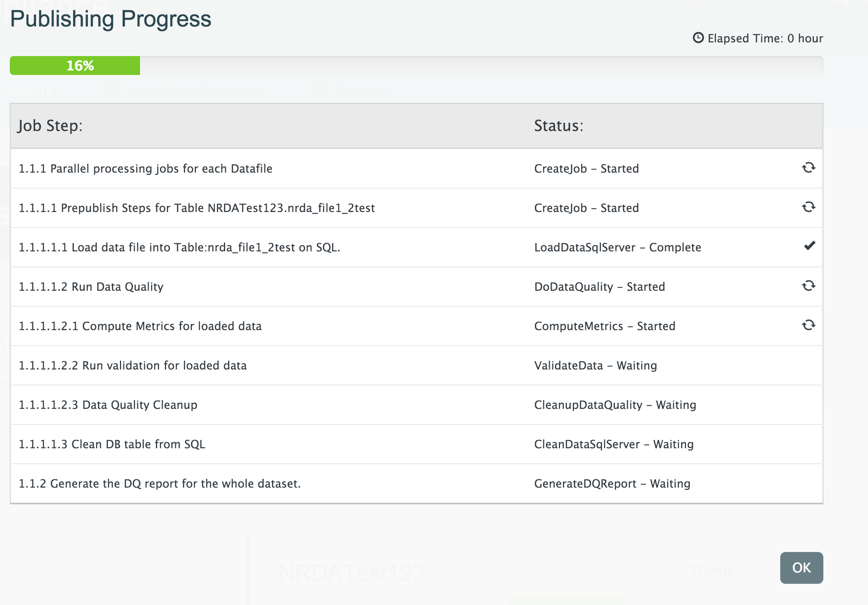Click the LoadDataSqlServer – Complete status text
This screenshot has width=868, height=605.
[x=618, y=247]
